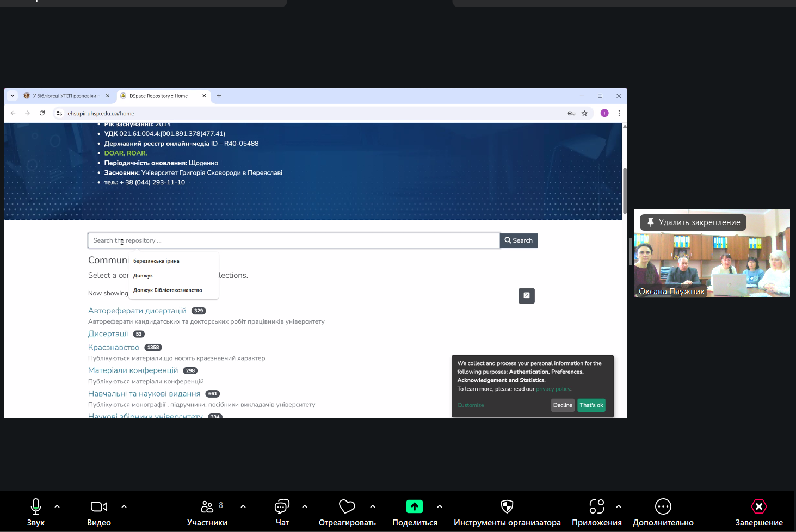The height and width of the screenshot is (532, 796).
Task: Switch to the DSpace Repository Home tab
Action: pyautogui.click(x=158, y=96)
